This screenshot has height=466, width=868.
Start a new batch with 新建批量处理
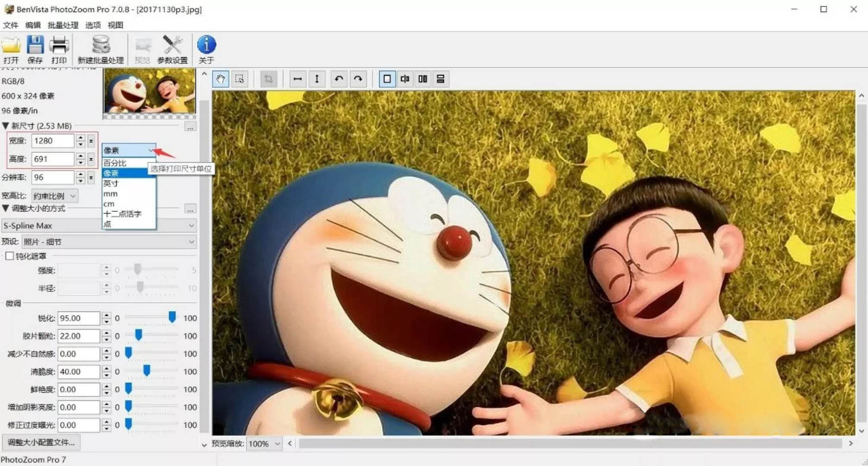[x=100, y=49]
